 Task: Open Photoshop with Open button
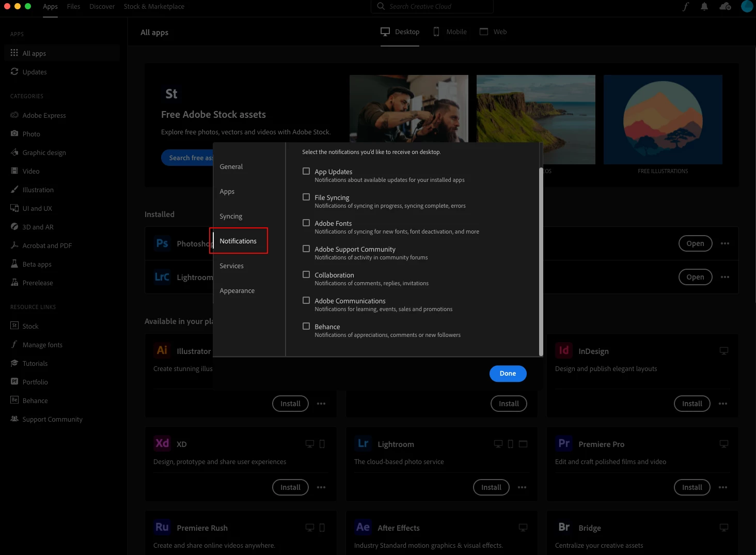695,243
